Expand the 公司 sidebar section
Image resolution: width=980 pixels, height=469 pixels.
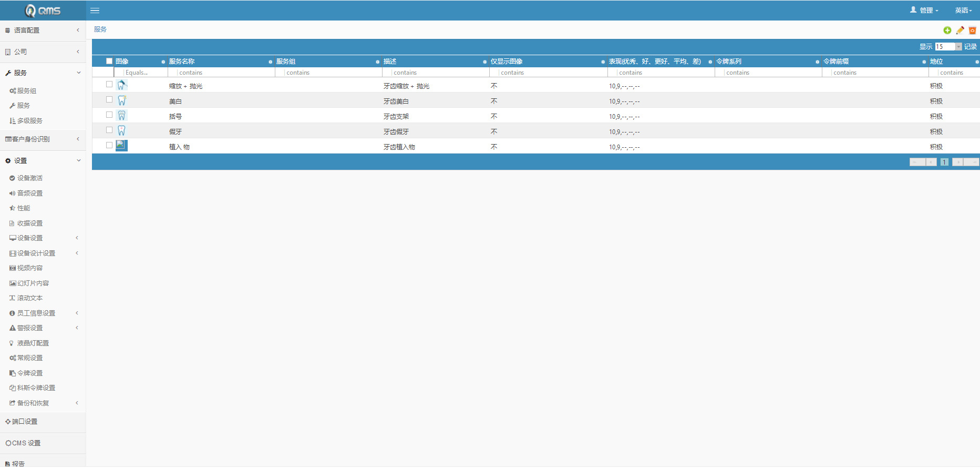point(43,52)
